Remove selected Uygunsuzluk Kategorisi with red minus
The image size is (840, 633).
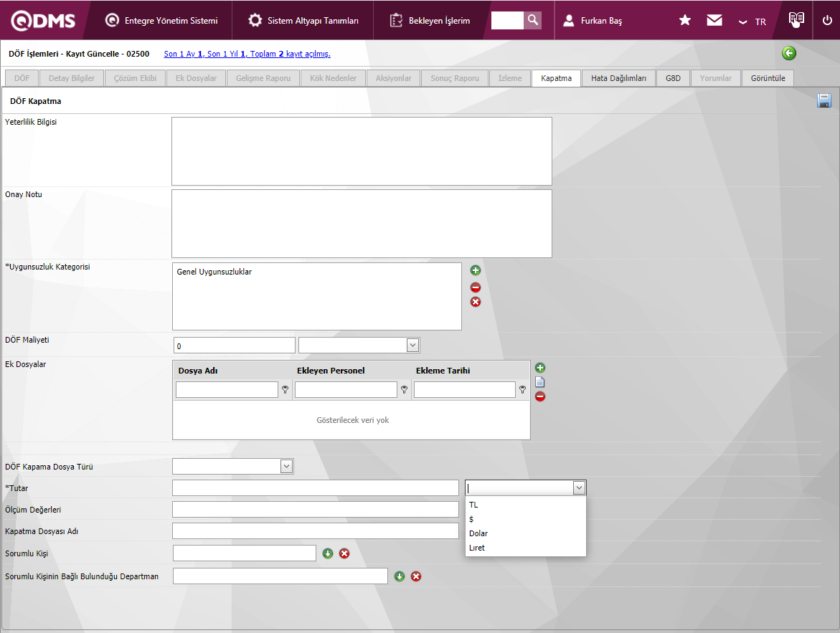click(x=475, y=287)
